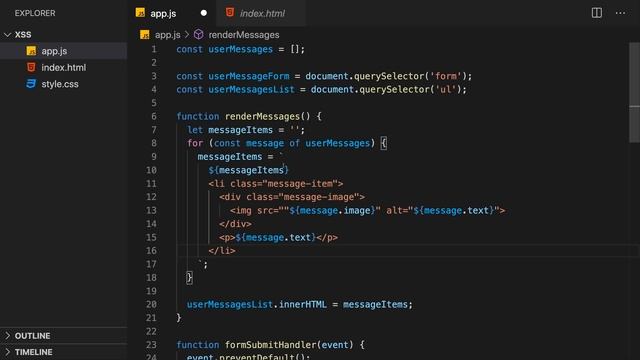Viewport: 640px width, 360px height.
Task: Switch to the index.html tab
Action: tap(262, 13)
